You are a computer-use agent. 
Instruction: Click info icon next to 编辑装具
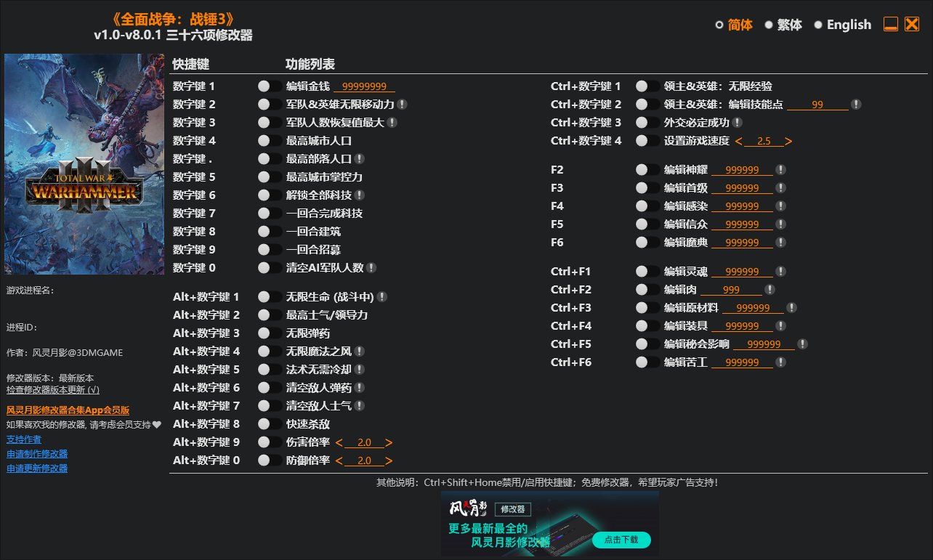tap(780, 326)
